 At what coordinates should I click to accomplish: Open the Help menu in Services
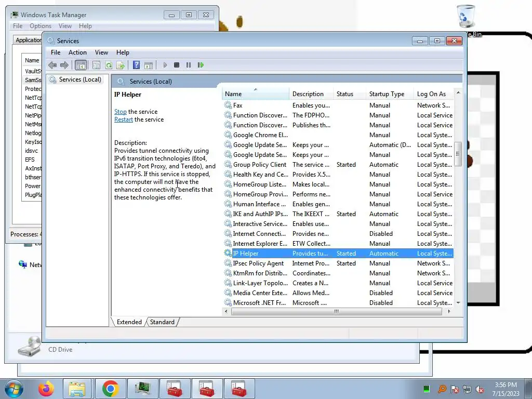(x=123, y=52)
